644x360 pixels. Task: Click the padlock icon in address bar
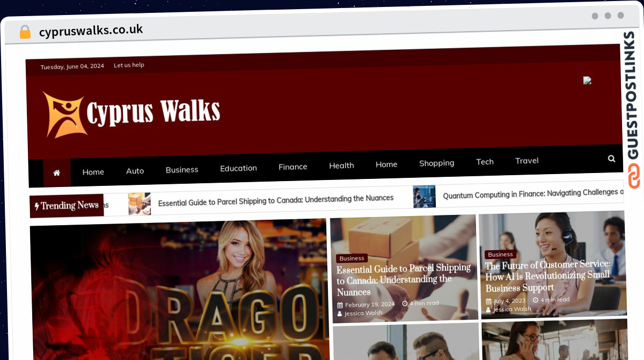point(25,32)
